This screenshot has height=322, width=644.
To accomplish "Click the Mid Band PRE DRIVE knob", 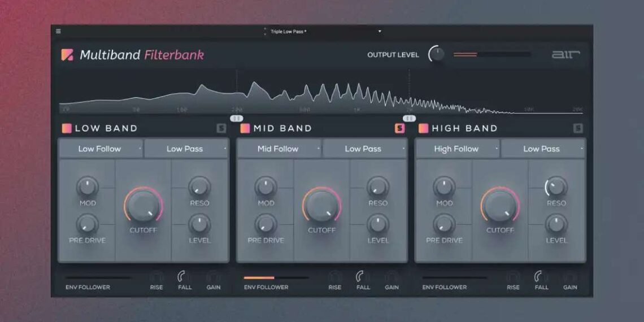I will (x=266, y=224).
